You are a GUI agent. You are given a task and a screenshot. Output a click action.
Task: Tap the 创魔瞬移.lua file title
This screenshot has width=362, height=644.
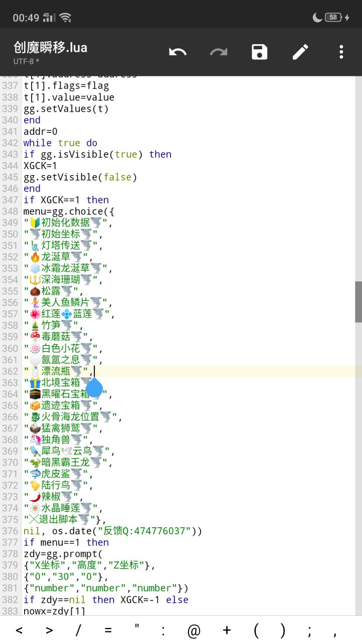[x=50, y=48]
